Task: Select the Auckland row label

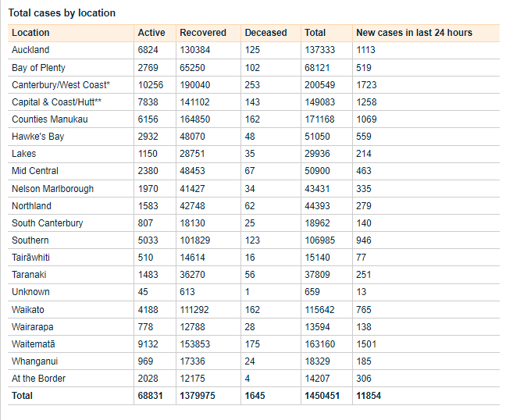Action: (30, 50)
